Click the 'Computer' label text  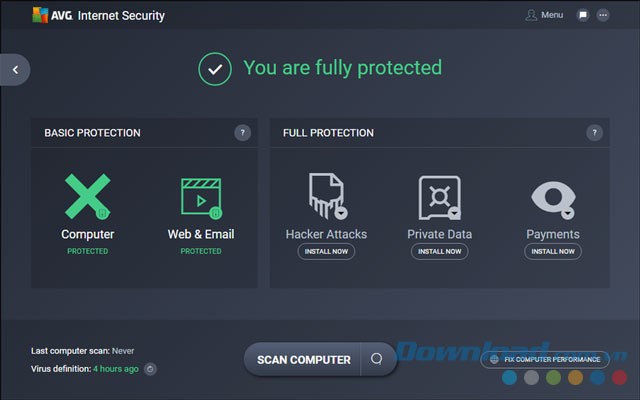click(x=88, y=234)
